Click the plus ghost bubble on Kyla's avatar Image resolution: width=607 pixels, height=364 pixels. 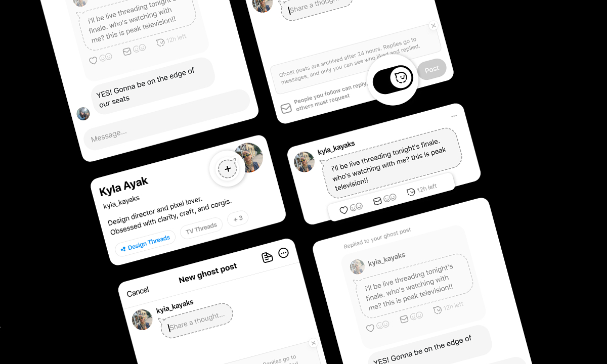[x=228, y=168]
